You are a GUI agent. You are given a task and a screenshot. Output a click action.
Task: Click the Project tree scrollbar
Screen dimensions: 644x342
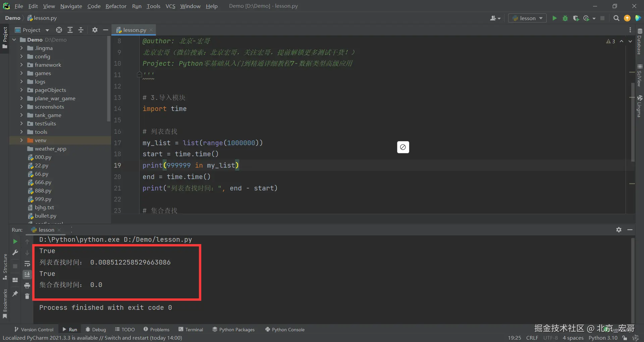pos(108,79)
